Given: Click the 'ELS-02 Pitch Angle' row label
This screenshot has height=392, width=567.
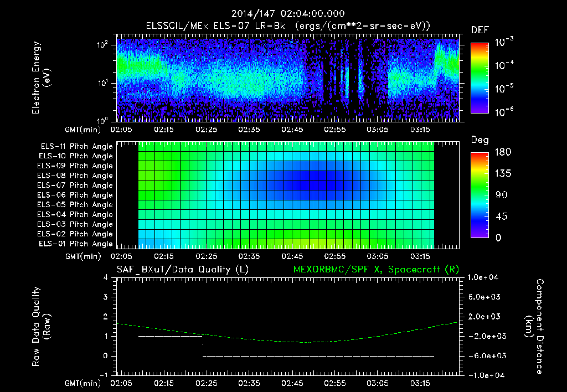Looking at the screenshot, I should click(x=75, y=234).
